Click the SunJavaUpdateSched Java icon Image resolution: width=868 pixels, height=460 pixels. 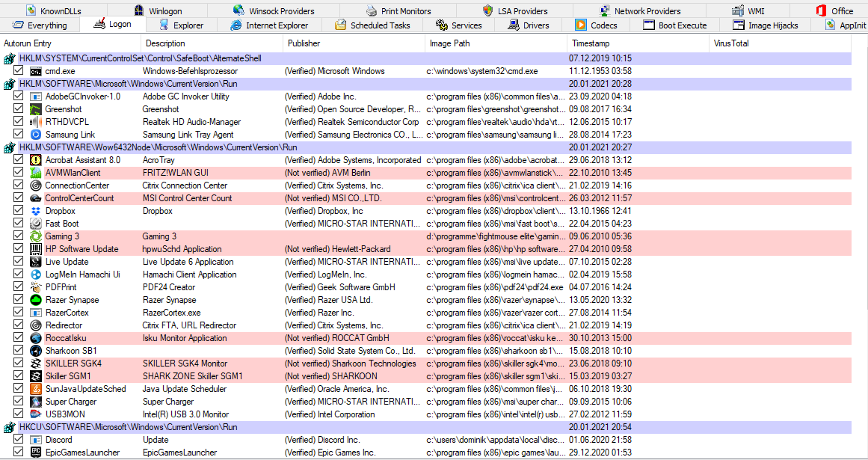point(35,389)
